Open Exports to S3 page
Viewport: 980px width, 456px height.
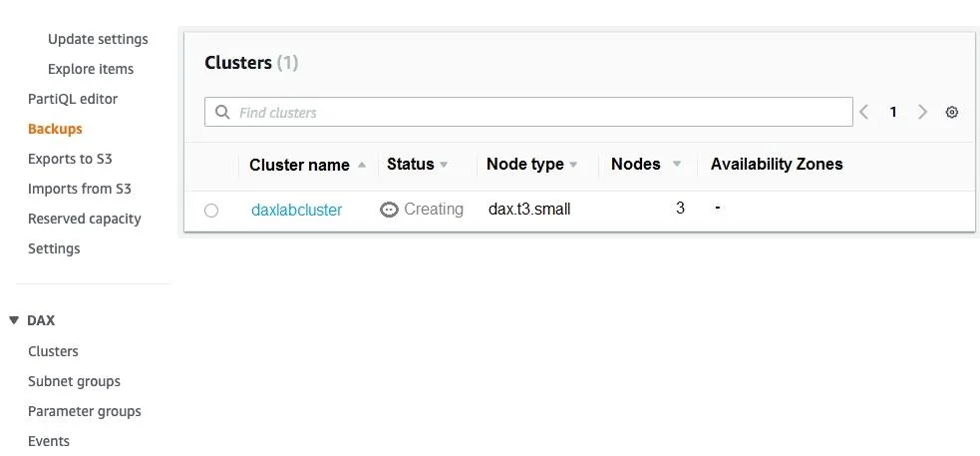click(x=70, y=159)
